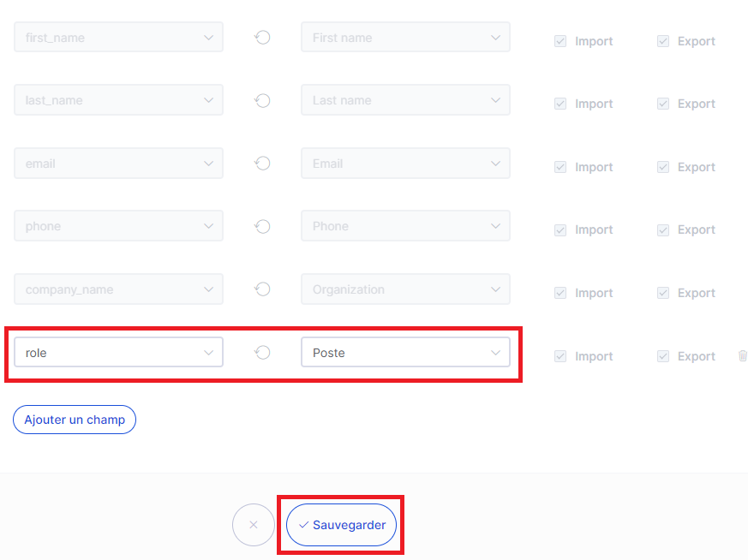Open the Poste dropdown
Image resolution: width=754 pixels, height=560 pixels.
pyautogui.click(x=405, y=352)
